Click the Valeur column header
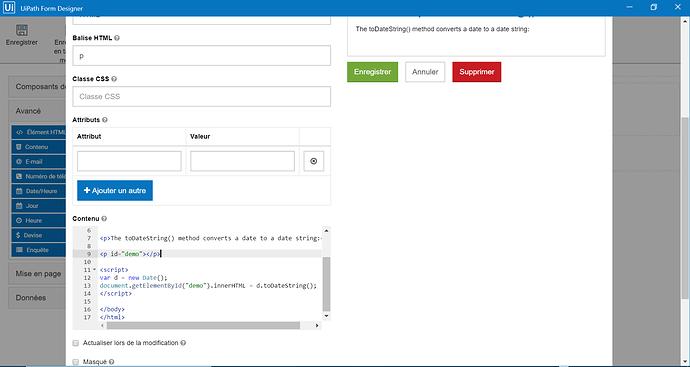Screen dimensions: 690x367 coord(200,136)
